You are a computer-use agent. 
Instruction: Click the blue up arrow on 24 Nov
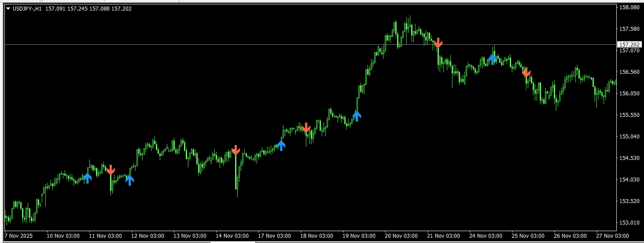(492, 59)
